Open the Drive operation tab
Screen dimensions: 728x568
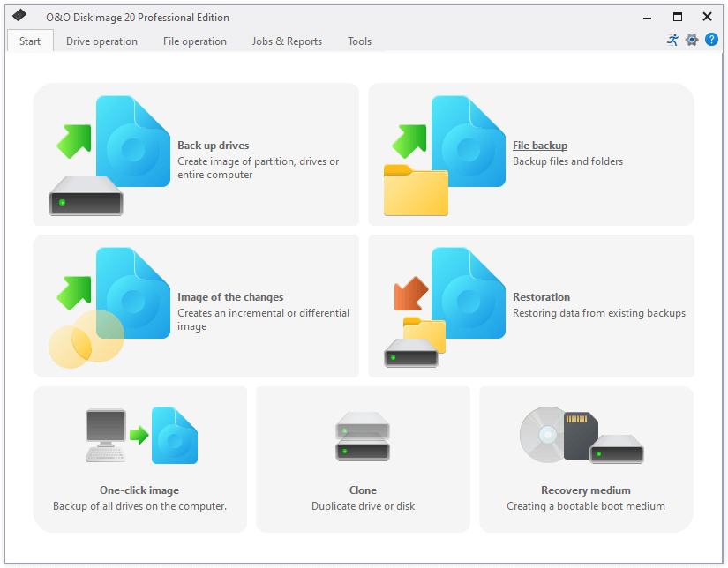[x=101, y=41]
